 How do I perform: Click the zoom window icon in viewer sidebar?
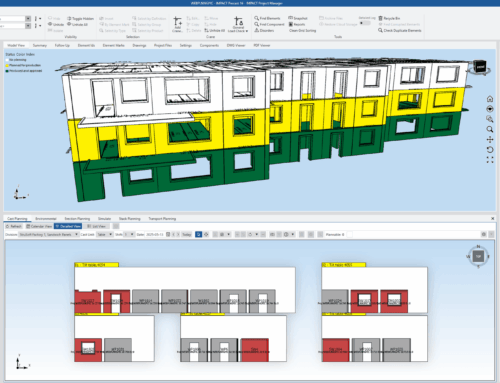(490, 119)
